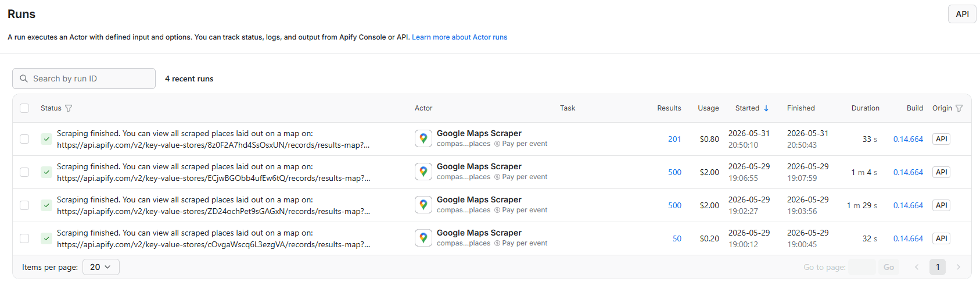Click Google Maps icon in 19:06:55 run row
This screenshot has height=285, width=980.
[x=423, y=172]
